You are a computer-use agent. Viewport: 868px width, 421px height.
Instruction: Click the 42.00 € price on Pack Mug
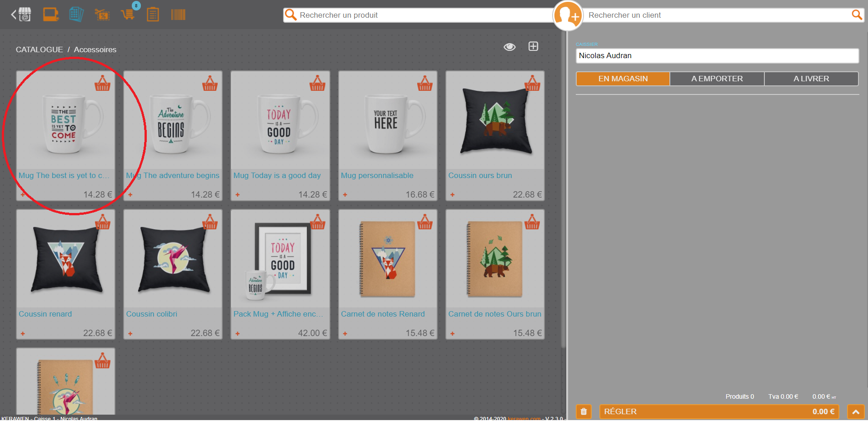coord(313,333)
